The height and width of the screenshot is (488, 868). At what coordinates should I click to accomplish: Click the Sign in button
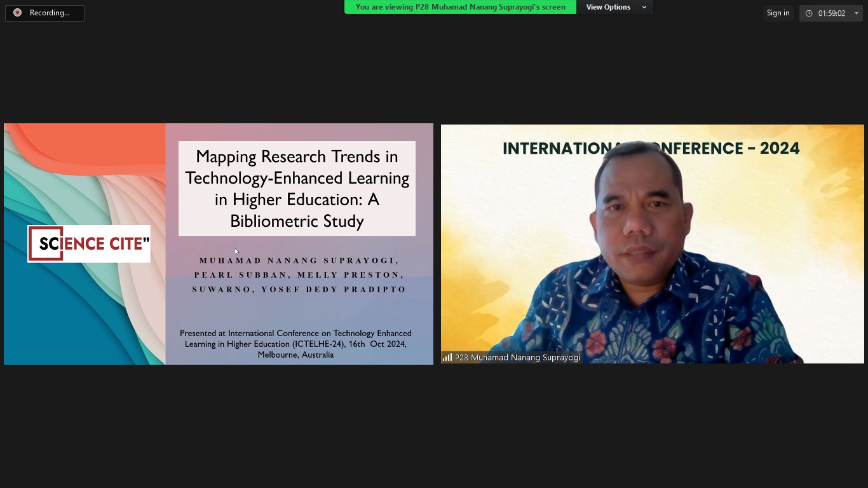[778, 13]
